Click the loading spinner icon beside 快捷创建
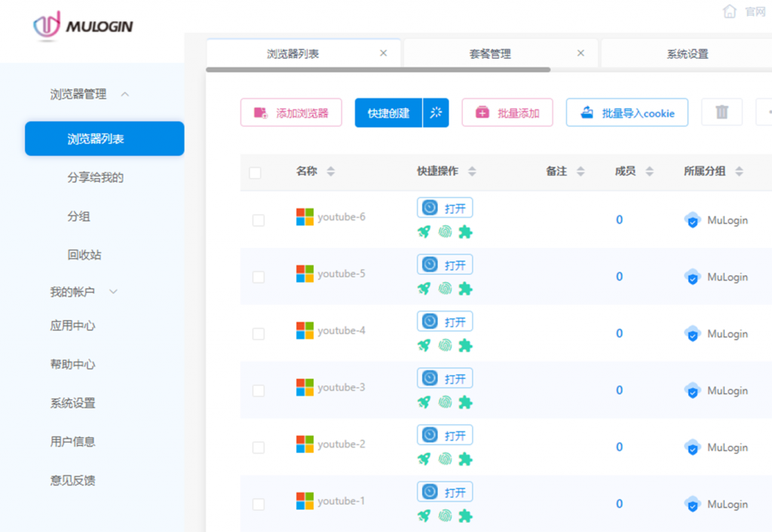This screenshot has width=772, height=532. click(x=436, y=113)
